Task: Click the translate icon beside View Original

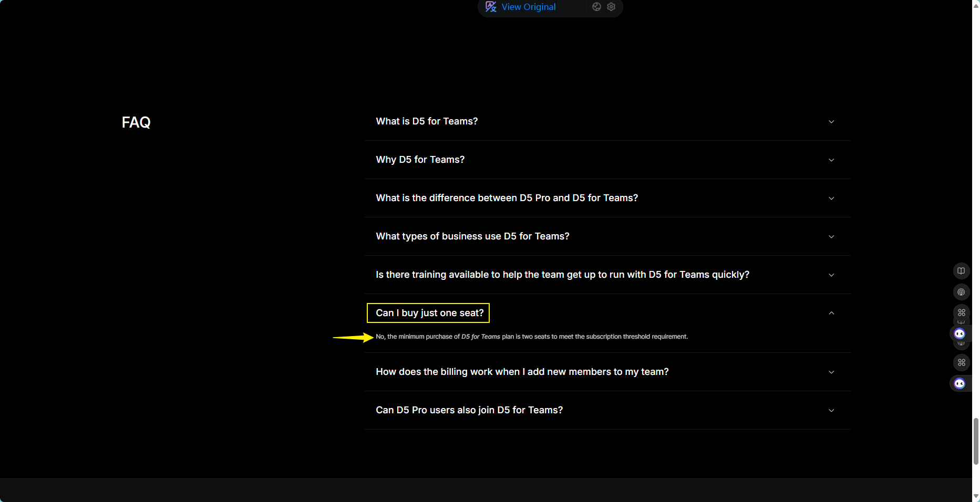Action: coord(491,7)
